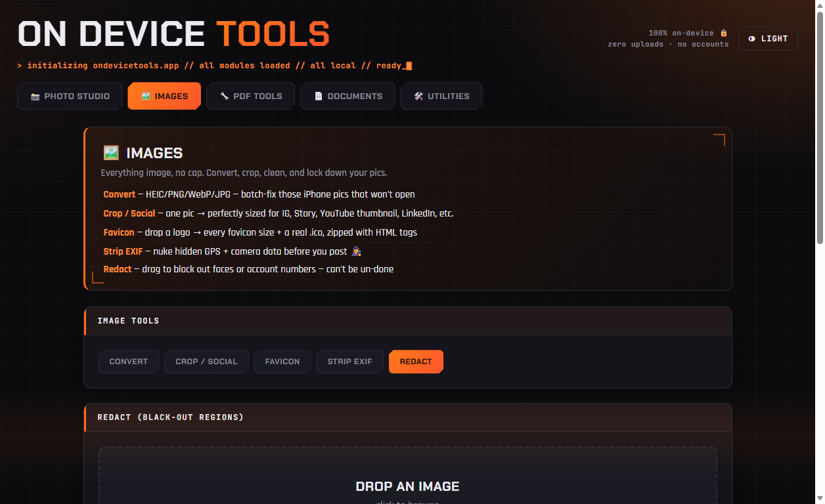This screenshot has height=504, width=825.
Task: Click the orange 'Redact' description label
Action: point(118,269)
